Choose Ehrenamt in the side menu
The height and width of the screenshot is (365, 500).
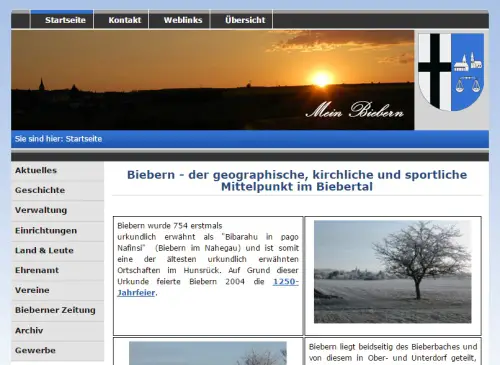coord(57,271)
